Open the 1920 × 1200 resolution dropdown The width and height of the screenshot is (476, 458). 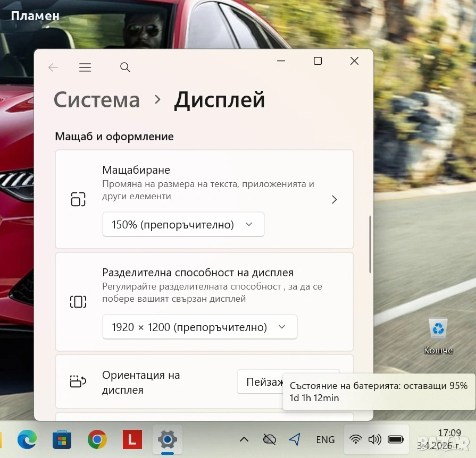[199, 327]
